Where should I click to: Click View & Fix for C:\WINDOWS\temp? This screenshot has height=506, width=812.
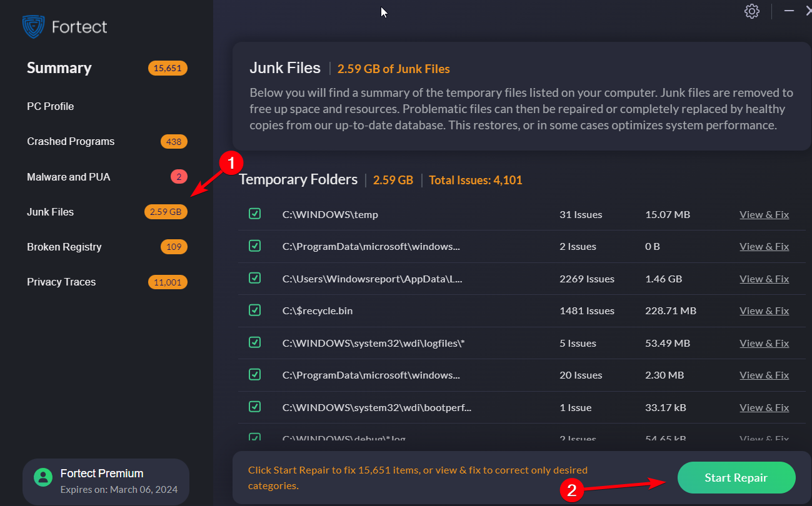click(x=764, y=214)
